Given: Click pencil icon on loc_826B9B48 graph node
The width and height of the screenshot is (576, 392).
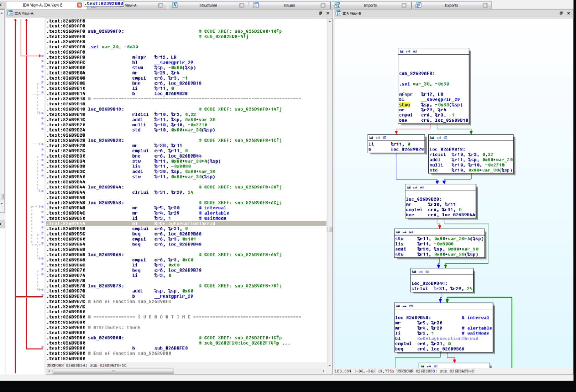Looking at the screenshot, I should [x=404, y=306].
